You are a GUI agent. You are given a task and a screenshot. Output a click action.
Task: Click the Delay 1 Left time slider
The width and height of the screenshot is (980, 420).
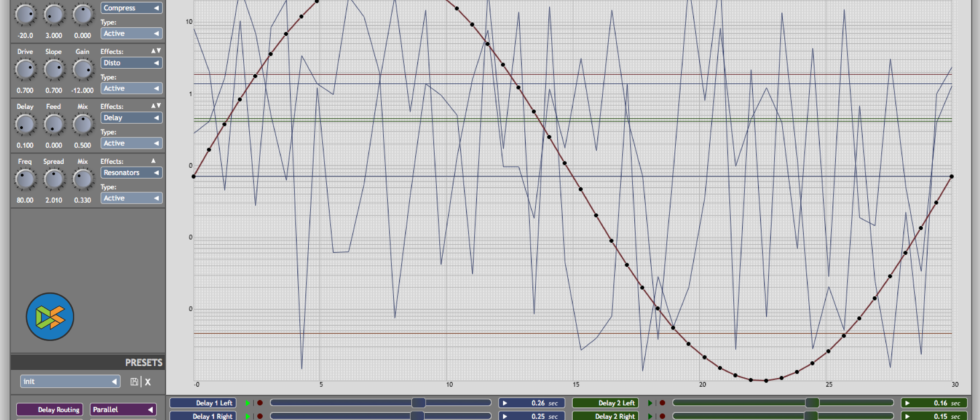381,403
